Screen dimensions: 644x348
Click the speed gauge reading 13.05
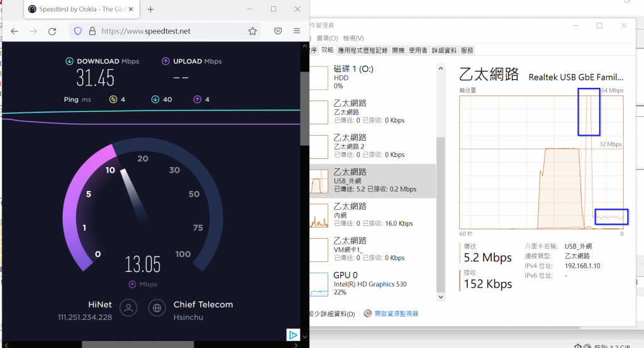143,264
